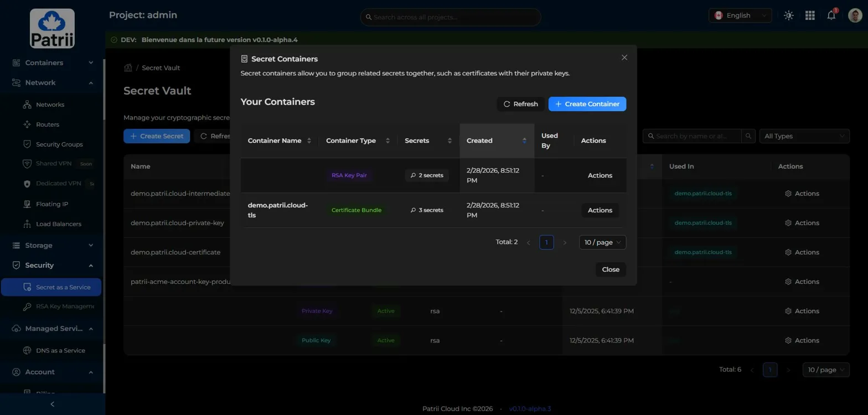868x415 pixels.
Task: Open Floating IP in the sidebar
Action: pos(52,204)
